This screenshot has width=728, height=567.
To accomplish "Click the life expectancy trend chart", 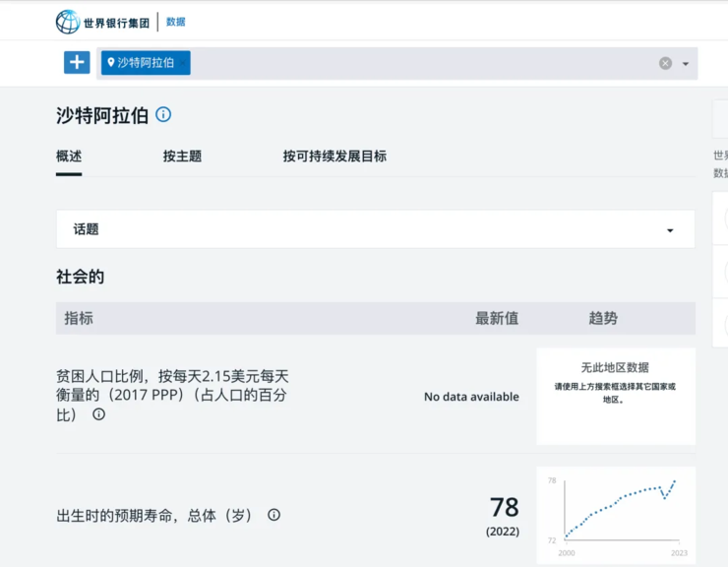I will tap(616, 515).
